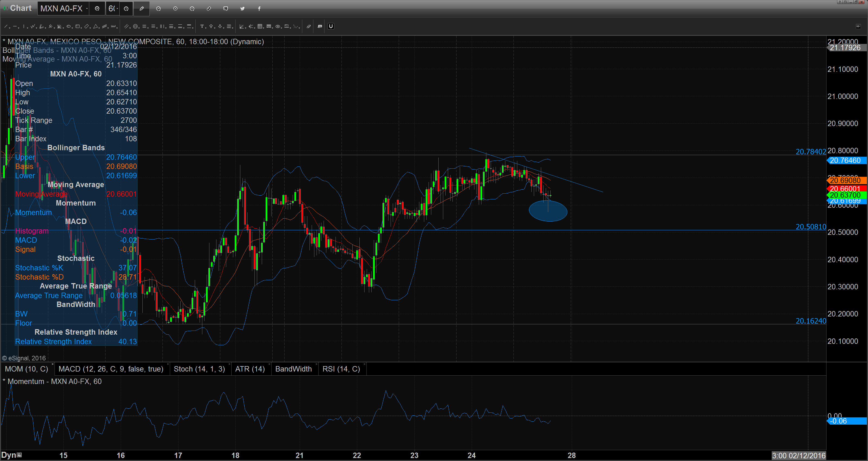Switch to the BandWidth tab
Screen dimensions: 868x461
(x=293, y=369)
